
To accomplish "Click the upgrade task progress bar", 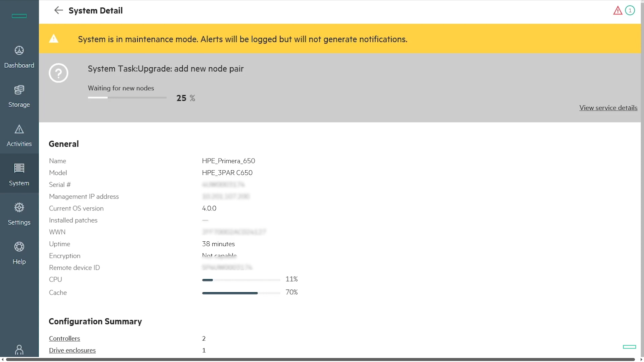I will pyautogui.click(x=127, y=98).
